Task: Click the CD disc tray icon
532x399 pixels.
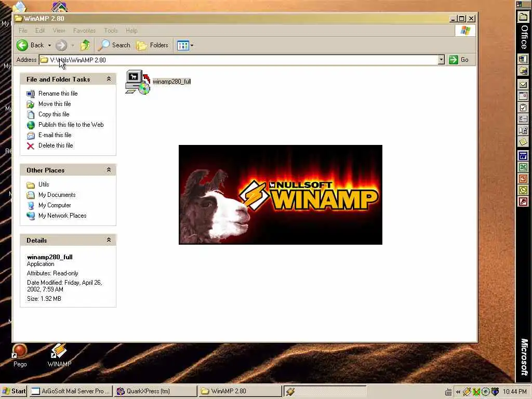Action: (x=486, y=392)
